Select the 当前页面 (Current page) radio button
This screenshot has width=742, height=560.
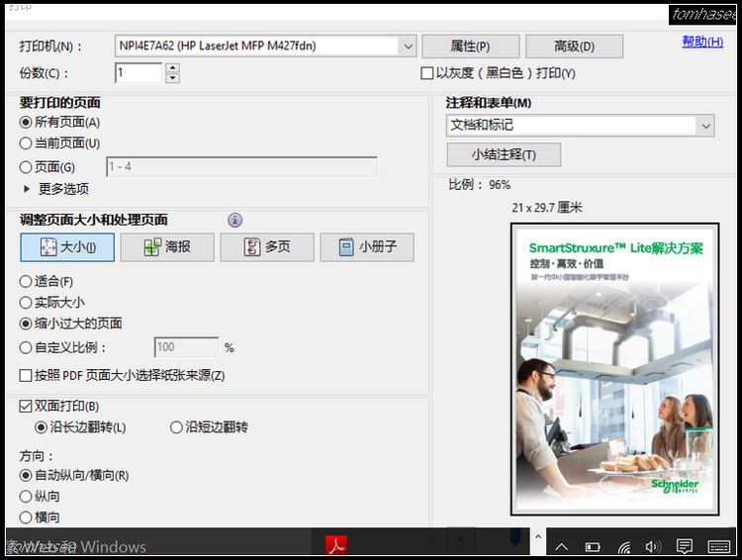coord(27,143)
